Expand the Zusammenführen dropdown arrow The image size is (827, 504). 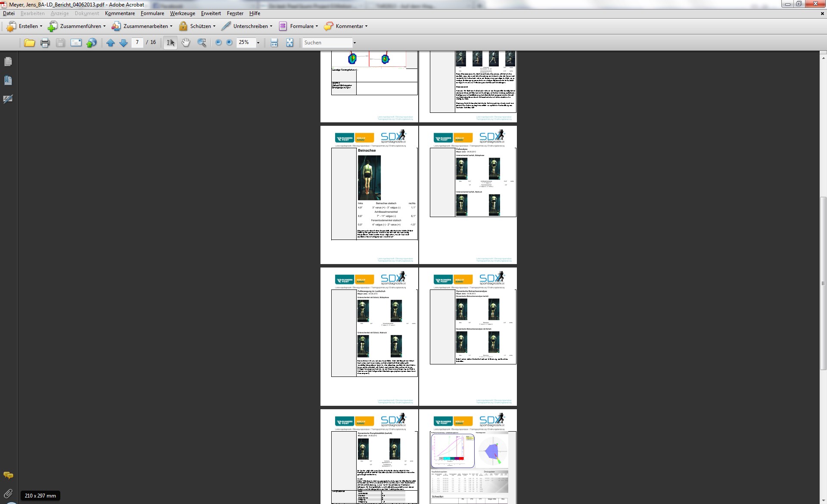click(x=104, y=26)
